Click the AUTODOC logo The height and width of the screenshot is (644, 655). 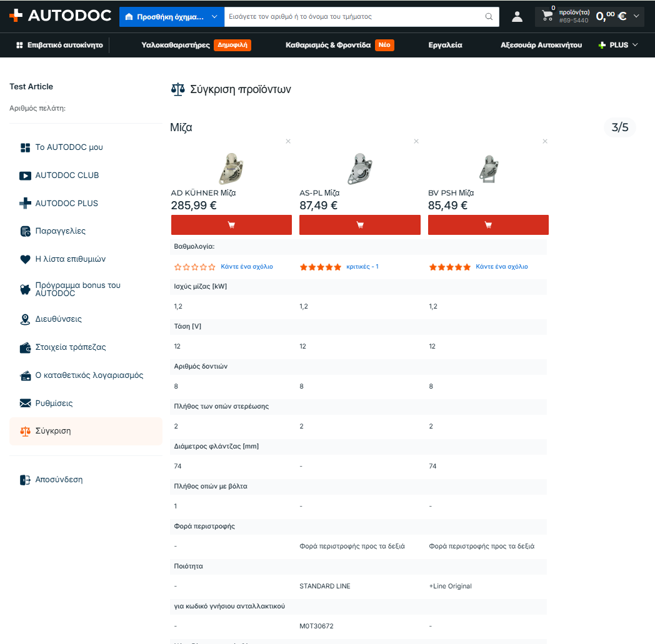click(x=60, y=16)
